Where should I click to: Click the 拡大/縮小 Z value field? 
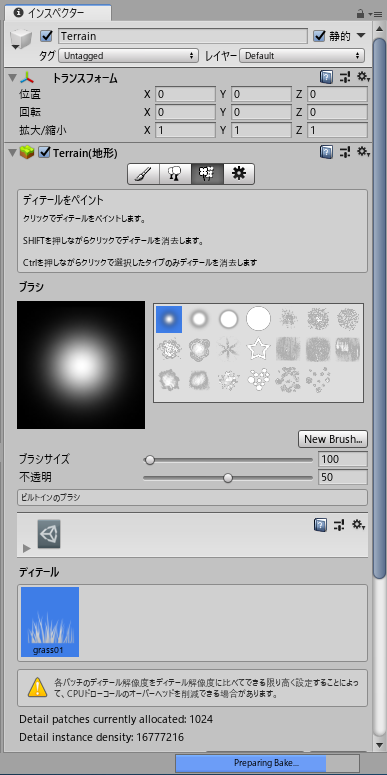[338, 130]
